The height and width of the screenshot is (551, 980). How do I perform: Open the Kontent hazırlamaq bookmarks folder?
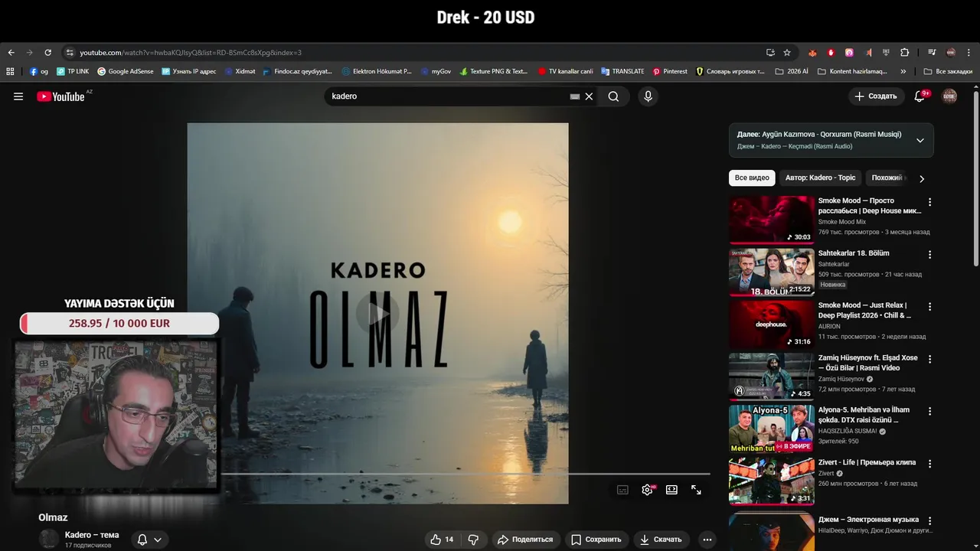852,71
